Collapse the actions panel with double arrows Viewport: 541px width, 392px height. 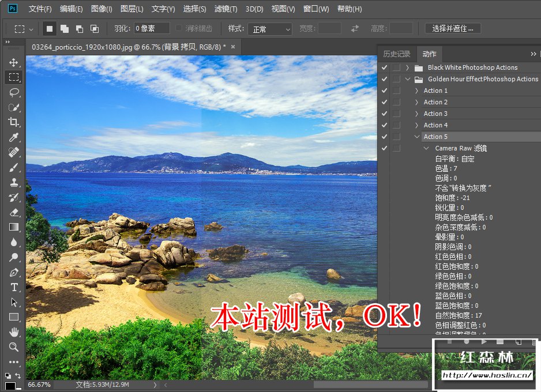[534, 54]
